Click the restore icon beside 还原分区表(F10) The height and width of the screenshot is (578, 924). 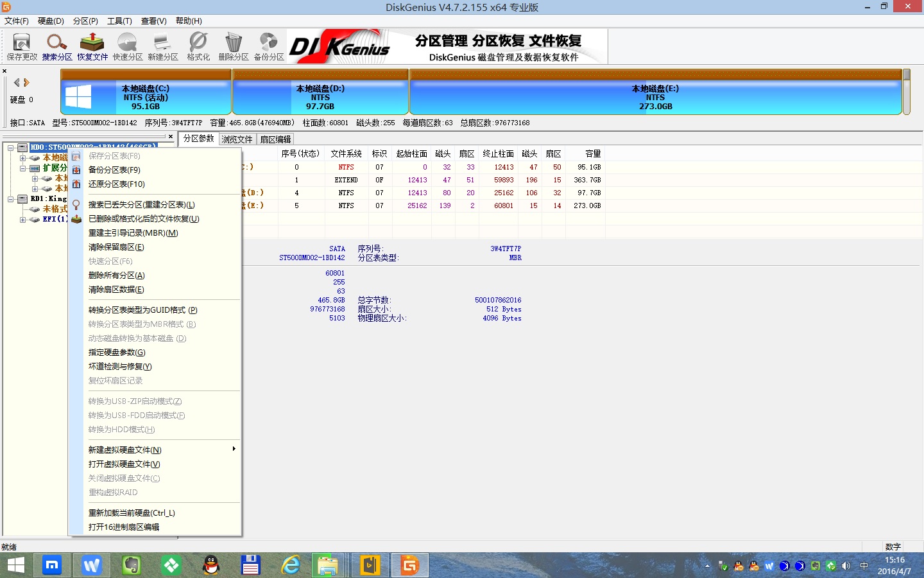click(x=76, y=184)
